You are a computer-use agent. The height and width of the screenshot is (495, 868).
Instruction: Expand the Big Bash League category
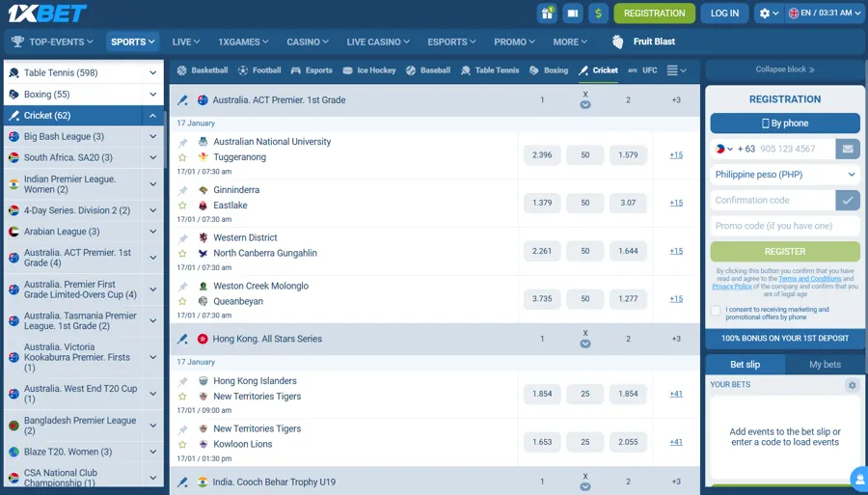152,137
